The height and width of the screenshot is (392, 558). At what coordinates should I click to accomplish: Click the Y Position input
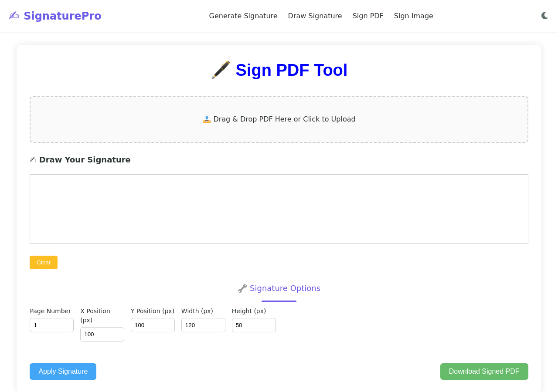[153, 325]
